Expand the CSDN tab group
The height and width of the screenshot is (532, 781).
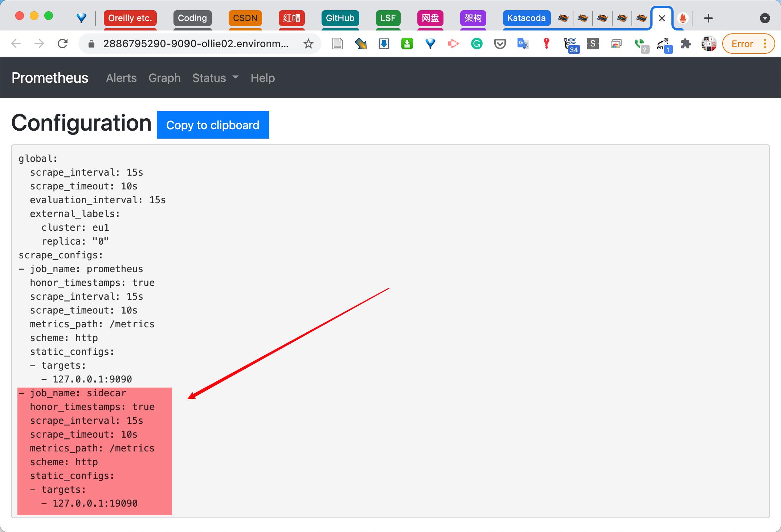pyautogui.click(x=245, y=18)
